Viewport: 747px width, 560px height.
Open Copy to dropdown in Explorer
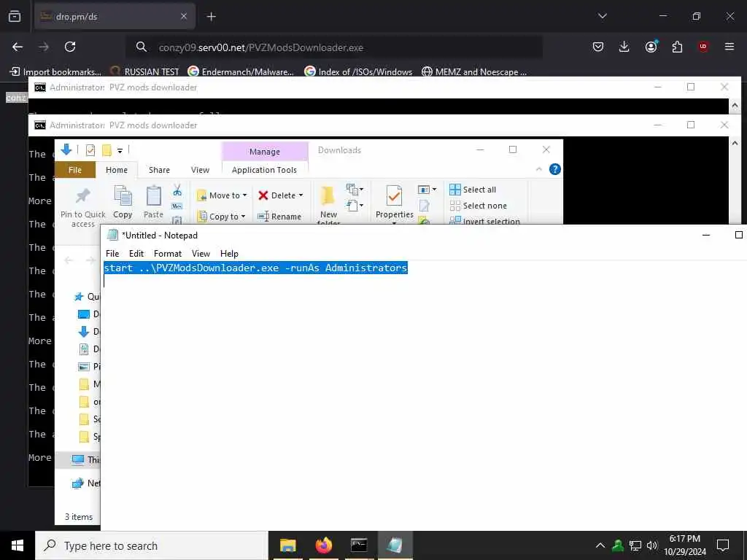pos(222,216)
